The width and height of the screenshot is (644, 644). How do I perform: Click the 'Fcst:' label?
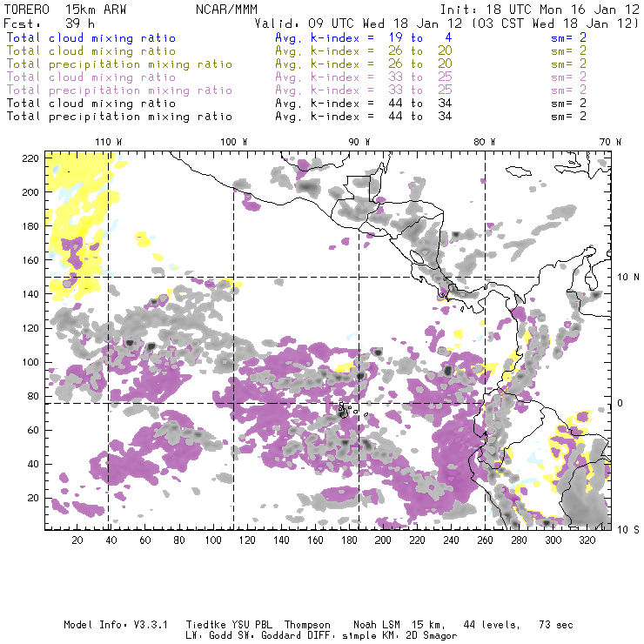click(x=22, y=23)
